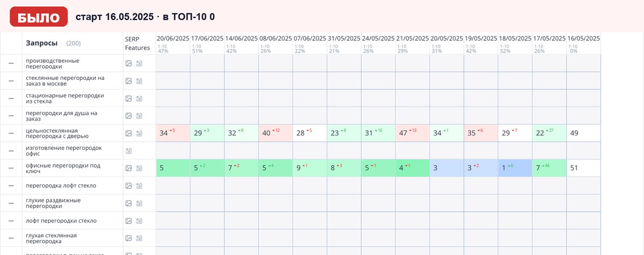Toggle dash marker beside «перегородки для душа на заказ»

11,116
